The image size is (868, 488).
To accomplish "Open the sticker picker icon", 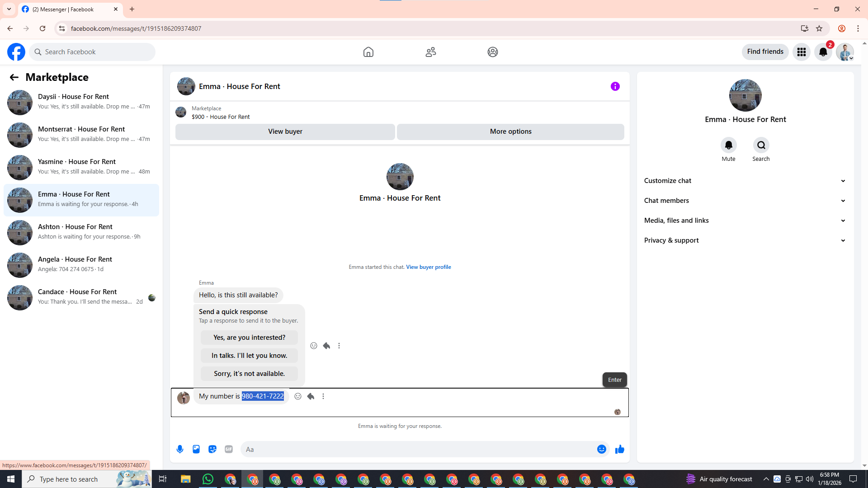I will coord(212,449).
